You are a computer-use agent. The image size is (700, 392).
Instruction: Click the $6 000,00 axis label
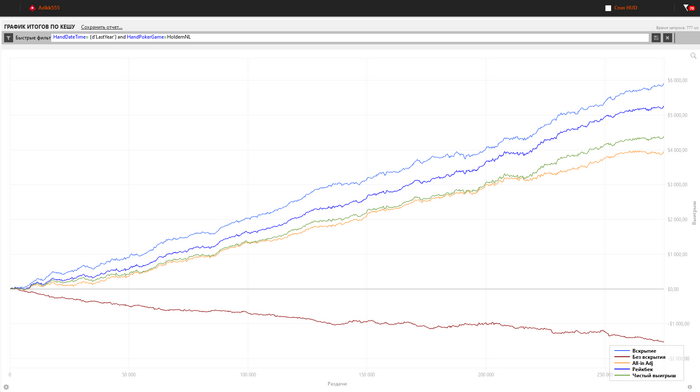[677, 81]
